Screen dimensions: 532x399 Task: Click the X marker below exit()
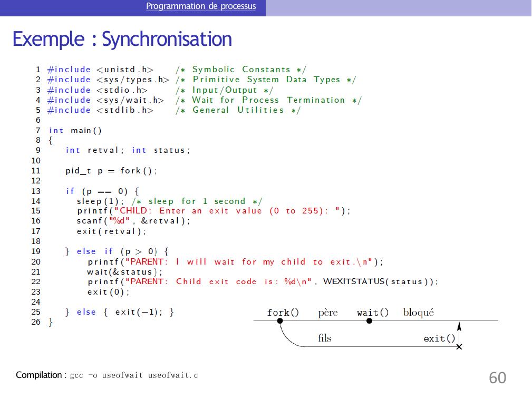tap(459, 347)
